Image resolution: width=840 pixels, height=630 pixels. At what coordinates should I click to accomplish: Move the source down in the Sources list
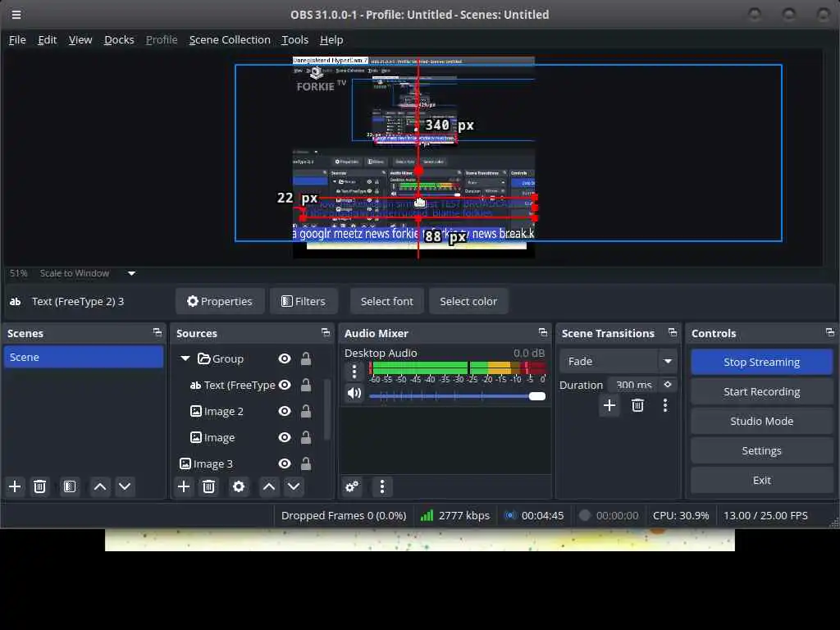click(294, 486)
